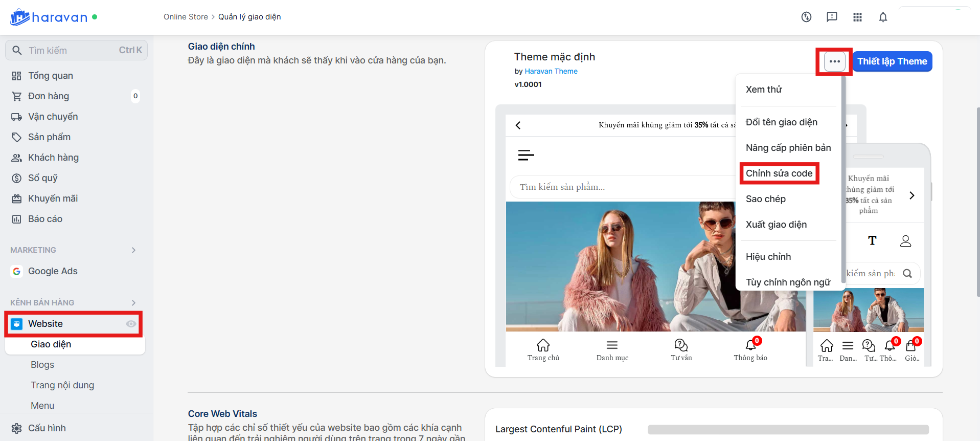Open the apps grid icon
980x441 pixels.
tap(857, 17)
